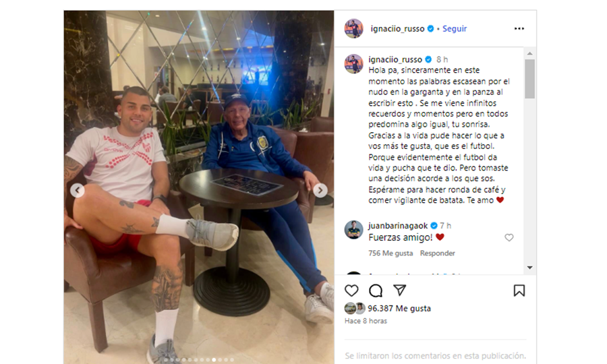Viewport: 607px width, 364px height.
Task: Go to previous photo with left arrow
Action: [x=78, y=190]
